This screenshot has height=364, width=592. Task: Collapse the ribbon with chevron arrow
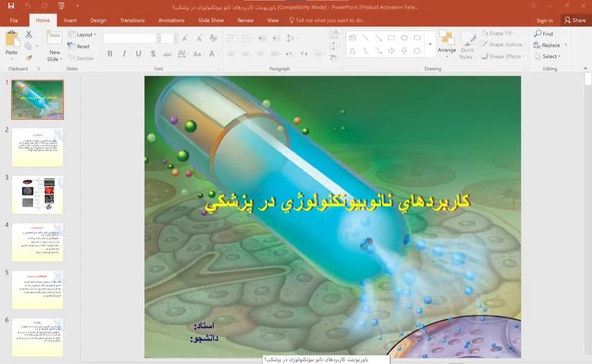(585, 68)
